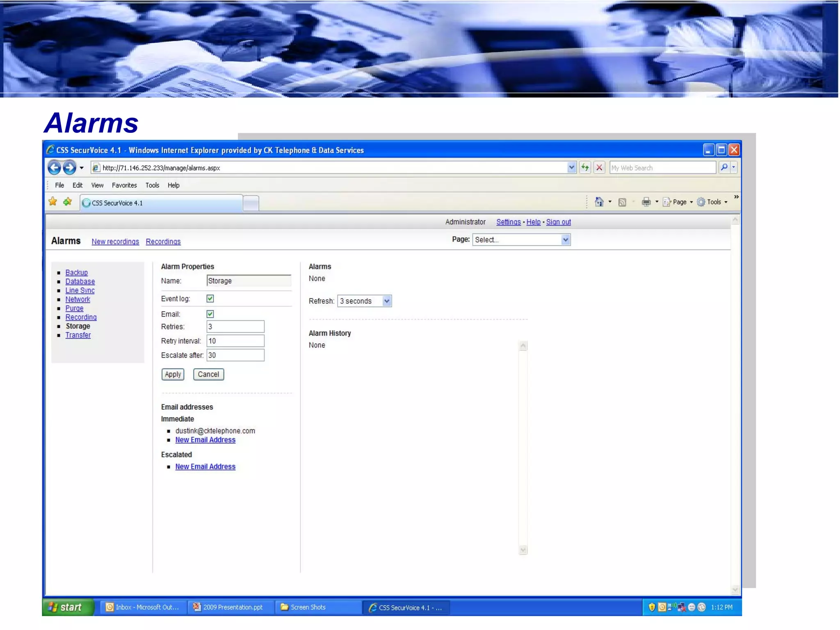Click the Favorites star icon
Image resolution: width=840 pixels, height=630 pixels.
click(x=53, y=202)
